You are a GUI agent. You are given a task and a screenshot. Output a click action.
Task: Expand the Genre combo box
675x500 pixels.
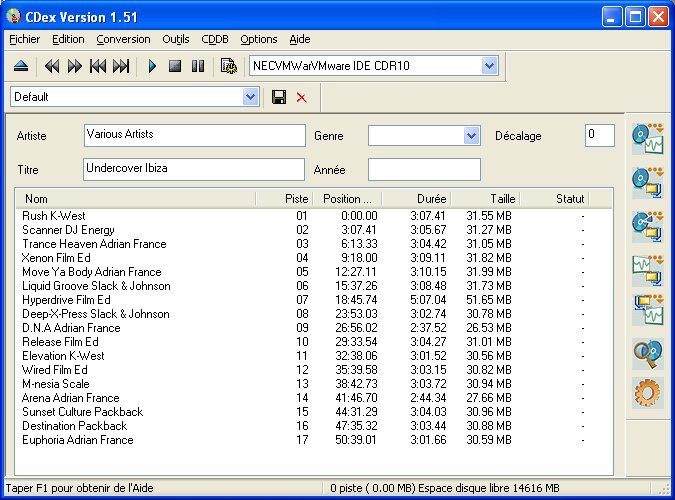pos(471,135)
